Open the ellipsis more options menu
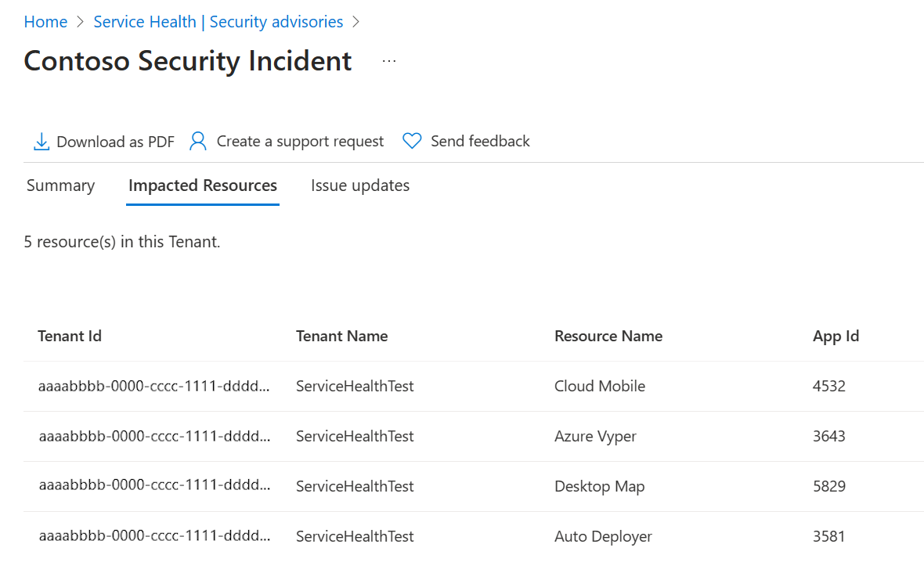The image size is (924, 580). click(389, 61)
